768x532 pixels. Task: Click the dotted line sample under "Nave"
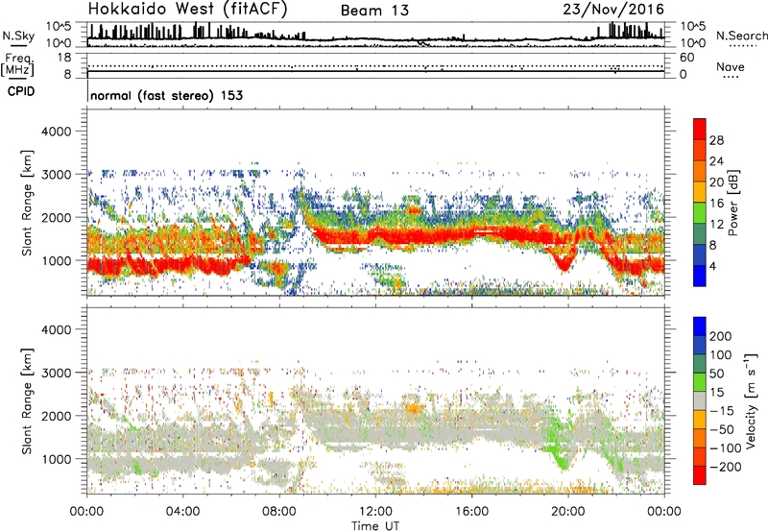[731, 77]
